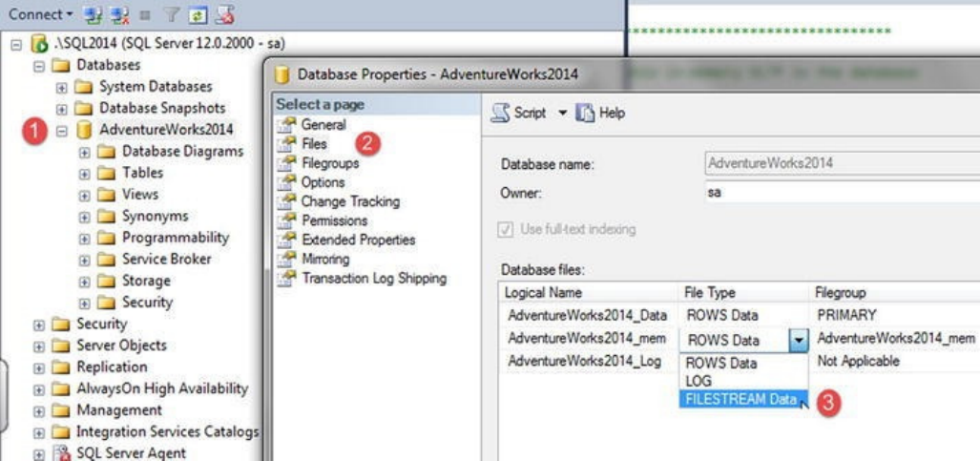Viewport: 980px width, 461px height.
Task: Choose FILESTREAM Data from the list
Action: pos(743,399)
